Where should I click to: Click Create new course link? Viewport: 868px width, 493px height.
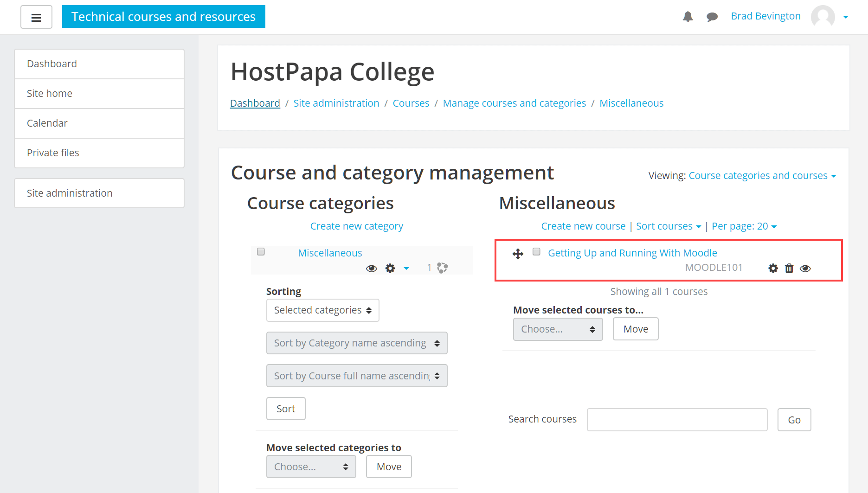[x=583, y=226]
